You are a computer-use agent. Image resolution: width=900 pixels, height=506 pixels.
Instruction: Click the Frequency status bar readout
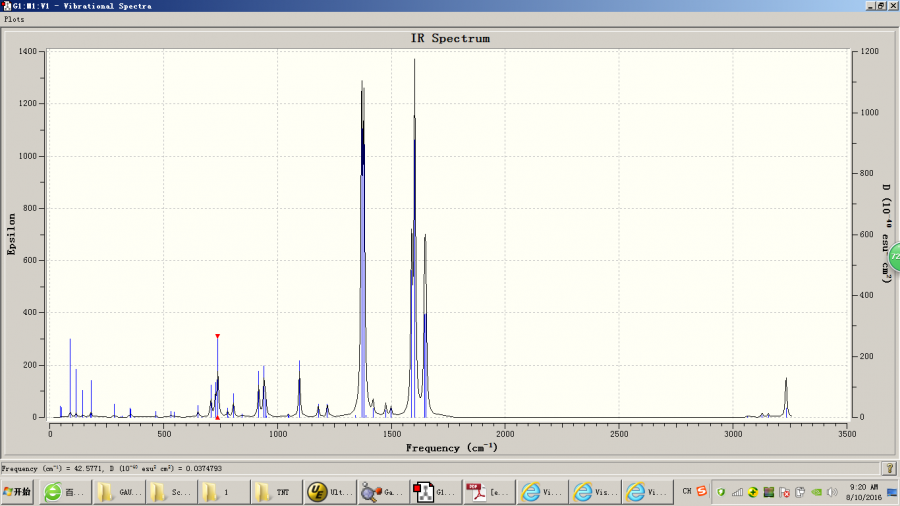(x=112, y=468)
